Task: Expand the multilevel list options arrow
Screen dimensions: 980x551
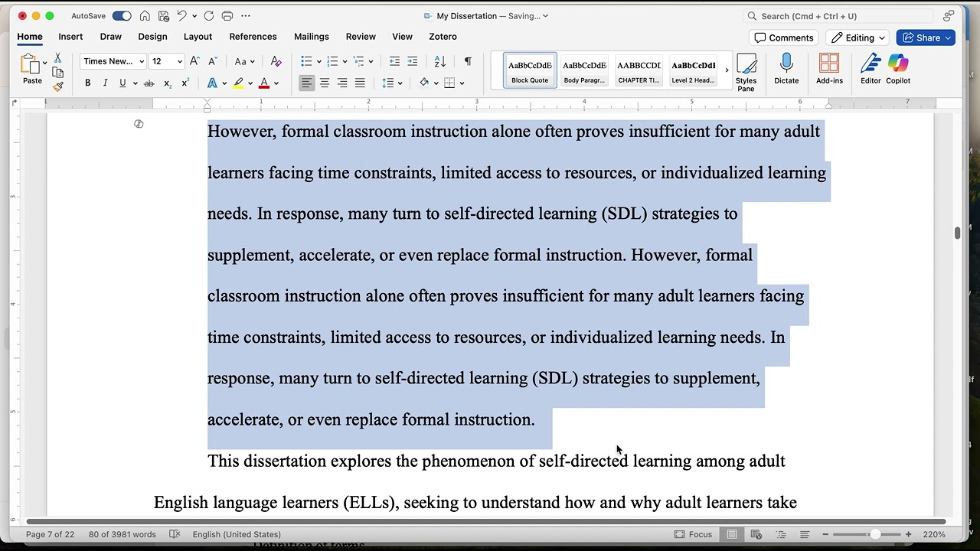Action: click(371, 62)
